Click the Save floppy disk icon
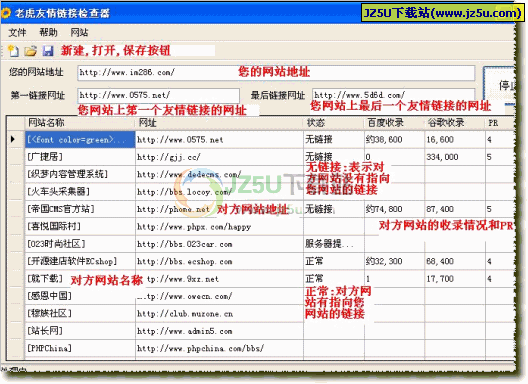 (x=48, y=51)
